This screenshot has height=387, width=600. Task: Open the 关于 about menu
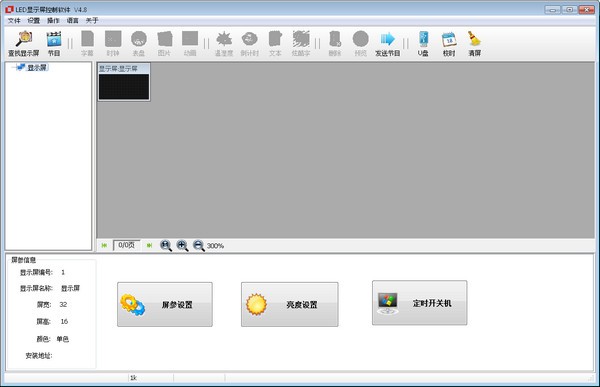coord(92,21)
